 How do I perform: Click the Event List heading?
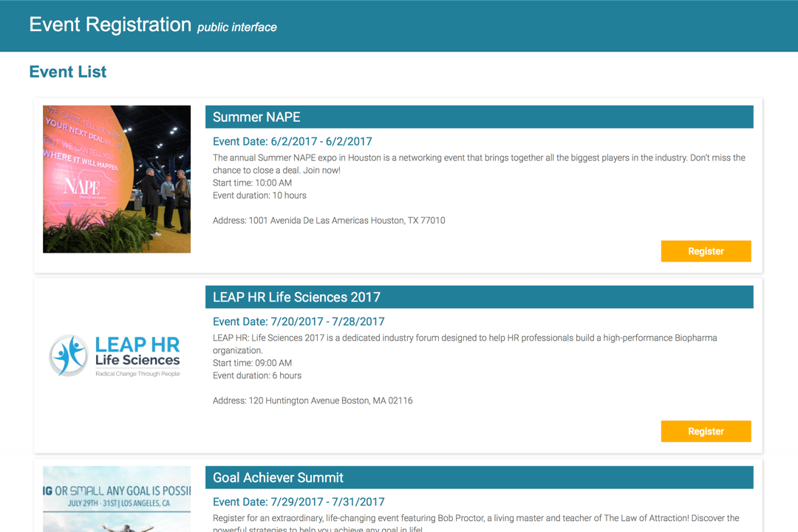(x=68, y=72)
